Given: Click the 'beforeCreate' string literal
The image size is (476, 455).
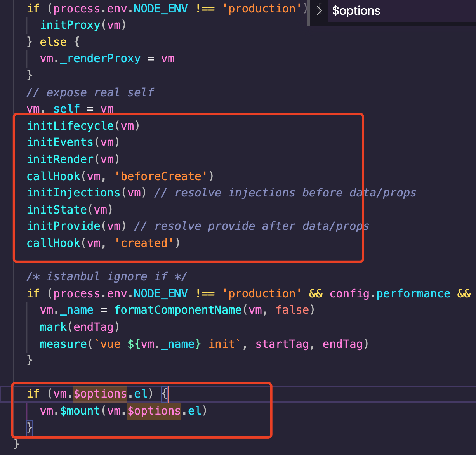Looking at the screenshot, I should pos(161,176).
